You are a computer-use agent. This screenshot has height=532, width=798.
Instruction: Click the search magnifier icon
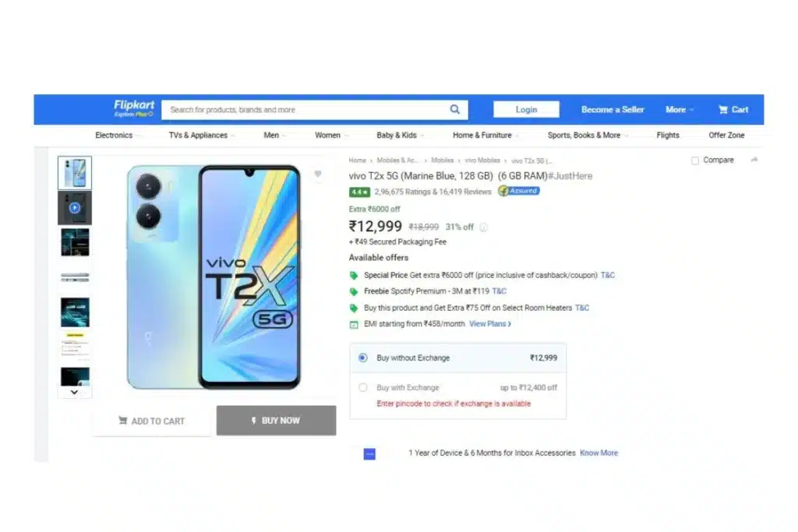tap(454, 109)
